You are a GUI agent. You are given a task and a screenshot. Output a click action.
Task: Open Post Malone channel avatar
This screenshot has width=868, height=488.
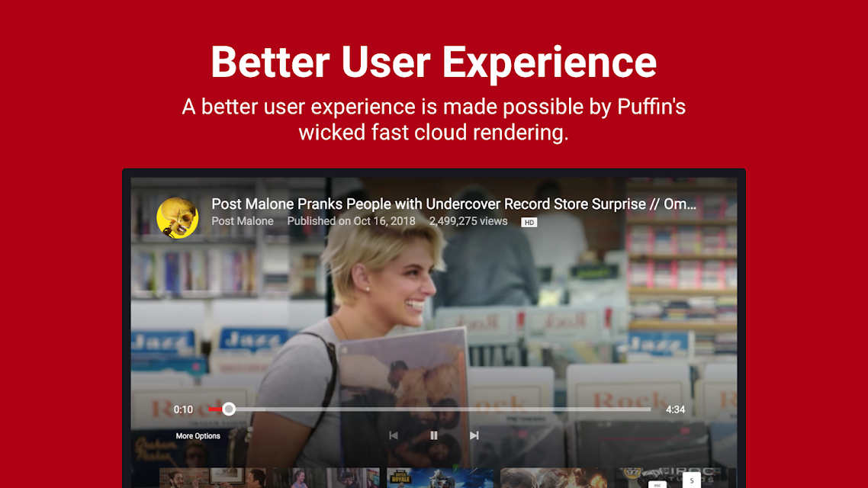coord(177,218)
